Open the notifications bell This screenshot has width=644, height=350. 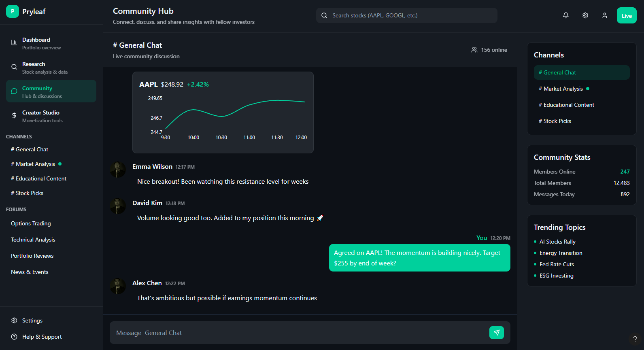565,15
